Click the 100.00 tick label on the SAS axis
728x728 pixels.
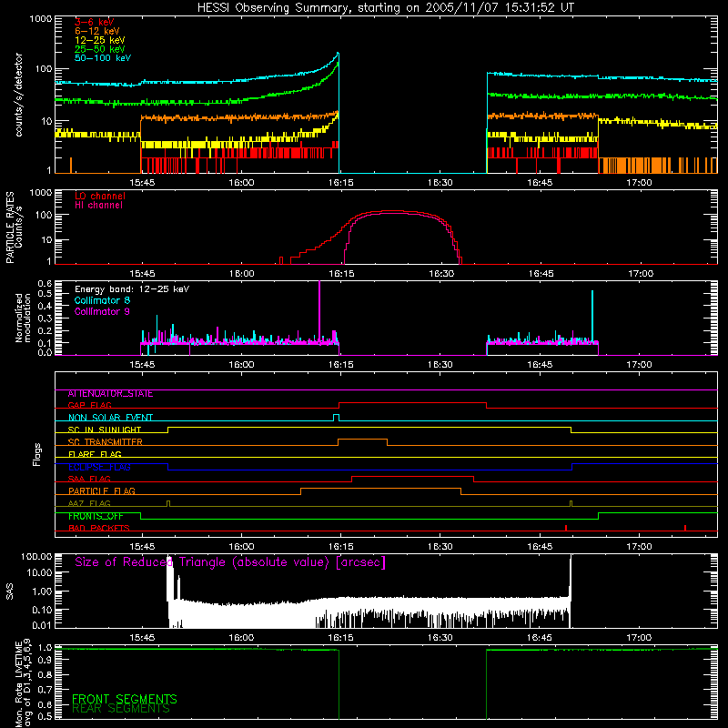(36, 556)
